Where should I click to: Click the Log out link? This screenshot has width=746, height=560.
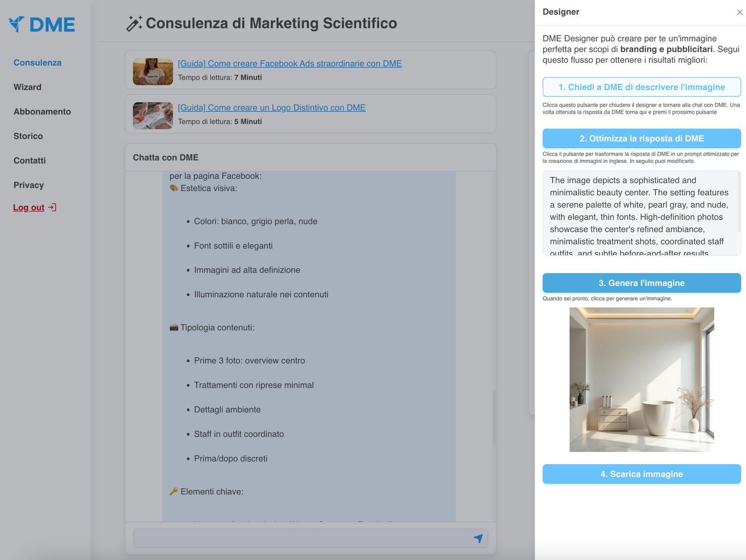(29, 207)
